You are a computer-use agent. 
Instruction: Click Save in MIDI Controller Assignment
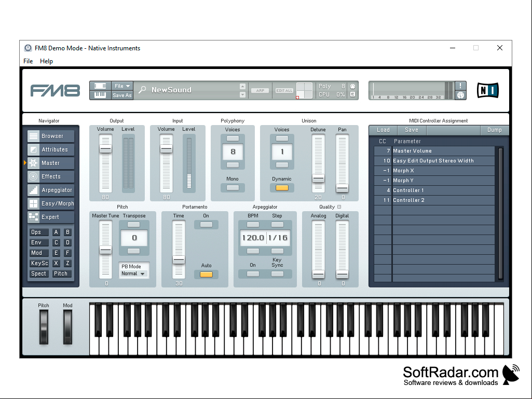point(412,130)
